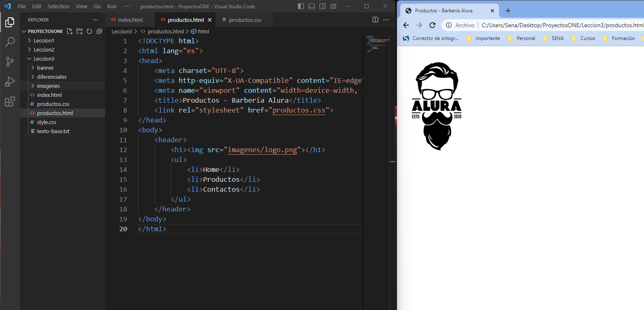This screenshot has width=644, height=310.
Task: Split the editor to the right
Action: pos(375,20)
